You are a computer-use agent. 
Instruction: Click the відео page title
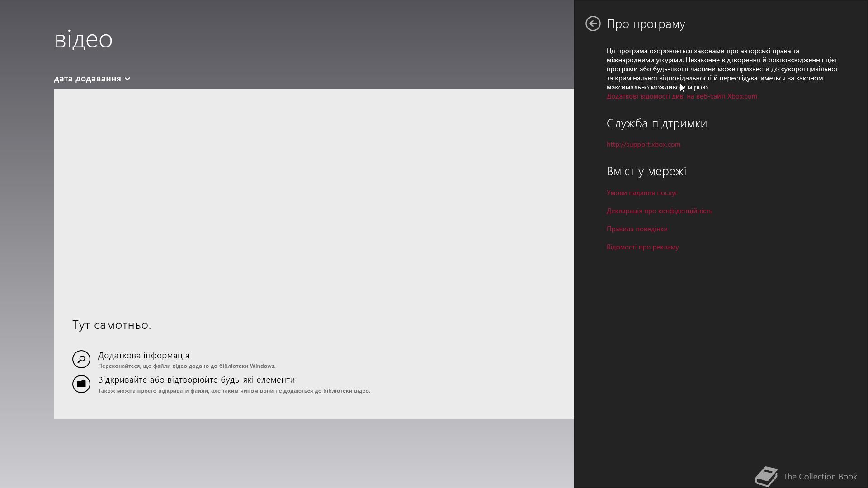[84, 39]
